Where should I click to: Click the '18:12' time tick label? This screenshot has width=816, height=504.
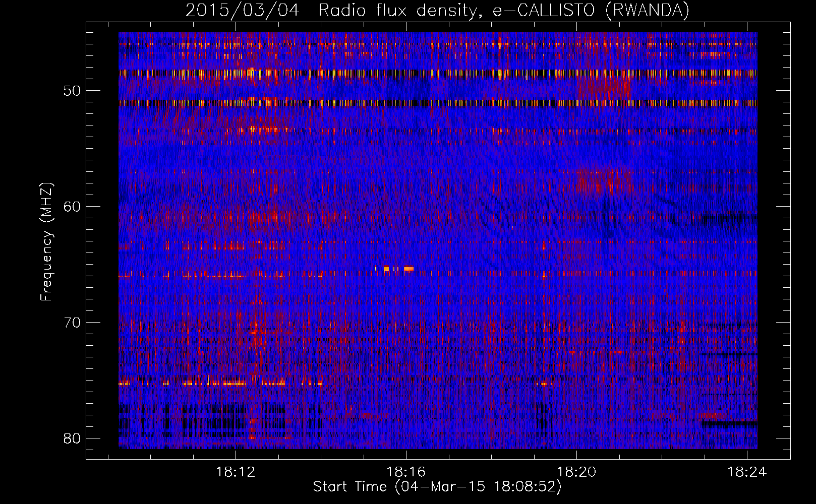tap(236, 472)
